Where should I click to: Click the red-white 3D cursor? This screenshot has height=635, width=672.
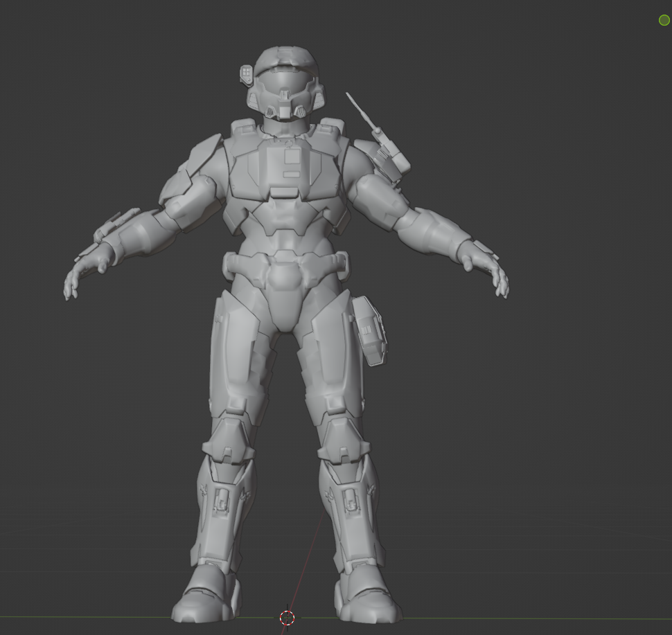pyautogui.click(x=287, y=618)
